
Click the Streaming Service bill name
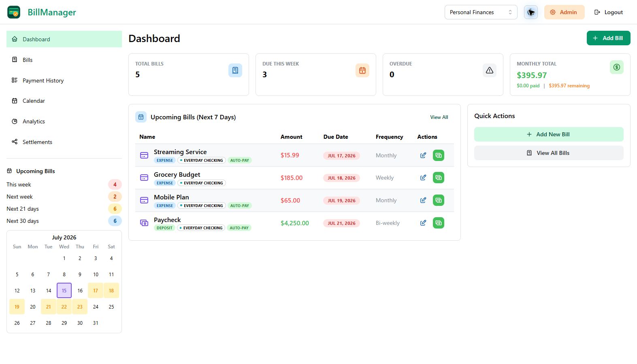(x=180, y=152)
